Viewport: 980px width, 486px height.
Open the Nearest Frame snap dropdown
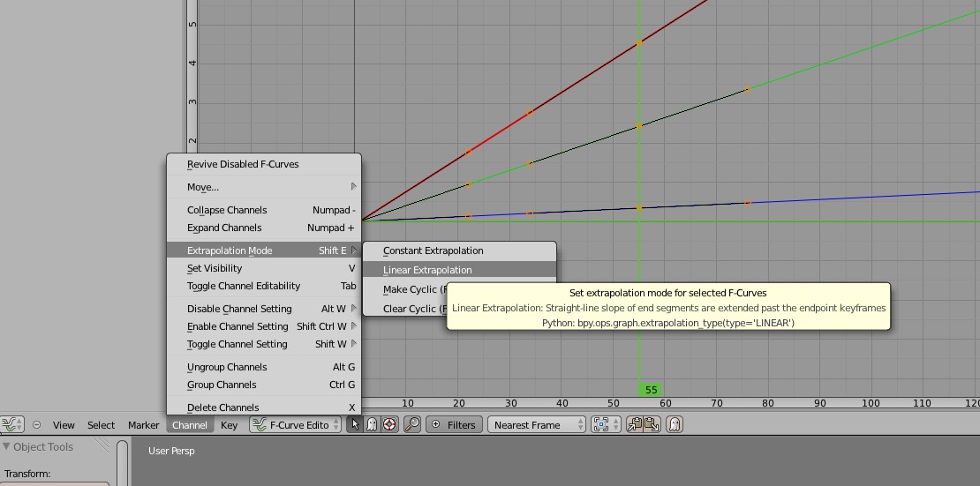(x=536, y=425)
